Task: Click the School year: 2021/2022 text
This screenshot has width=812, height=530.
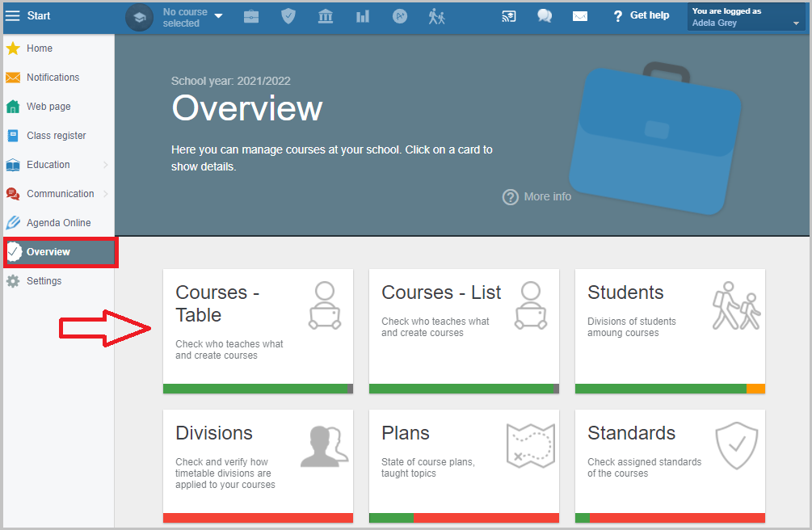Action: (x=230, y=81)
